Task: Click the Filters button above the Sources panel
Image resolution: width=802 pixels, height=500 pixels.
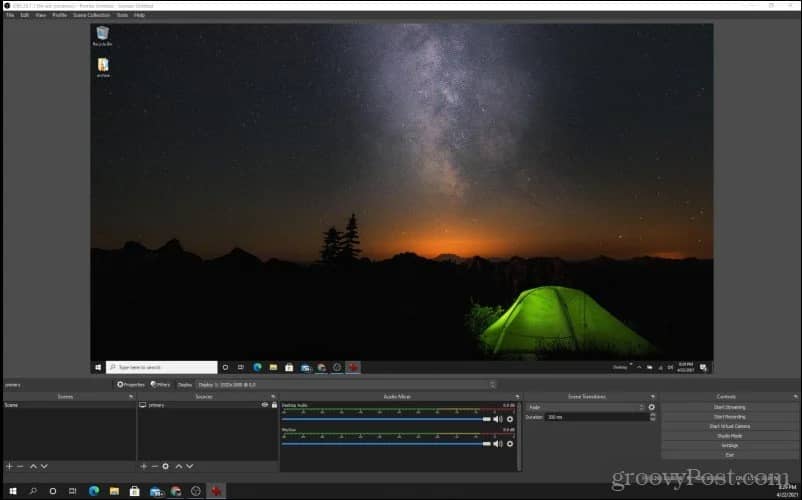Action: 160,384
